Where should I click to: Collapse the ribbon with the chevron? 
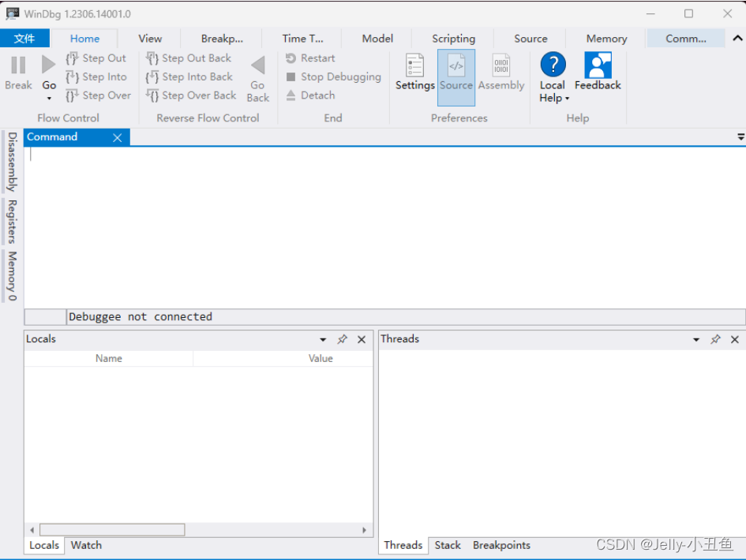tap(737, 39)
